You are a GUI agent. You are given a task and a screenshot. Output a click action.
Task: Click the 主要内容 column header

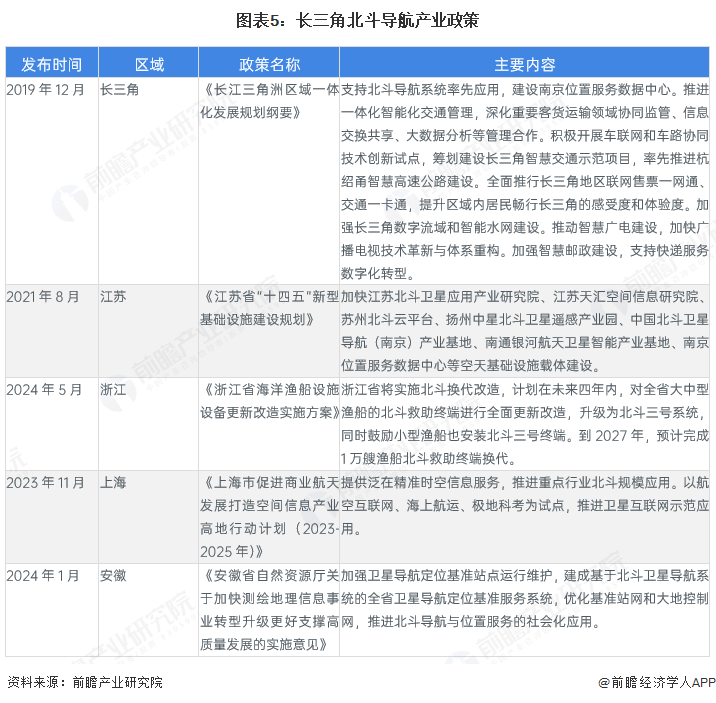tap(524, 64)
